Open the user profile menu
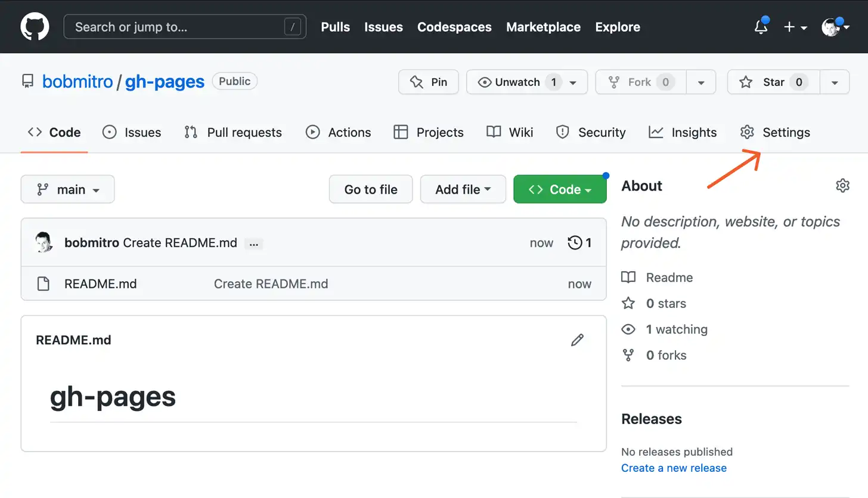 835,27
